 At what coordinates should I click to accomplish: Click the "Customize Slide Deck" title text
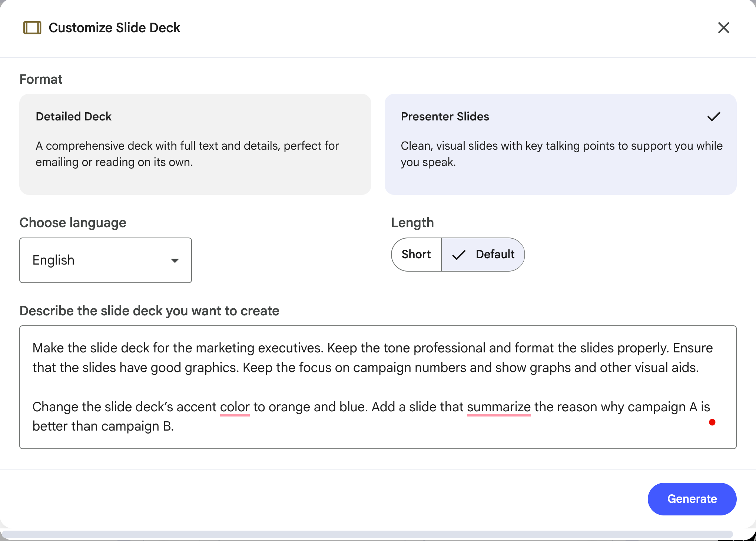[x=114, y=28]
